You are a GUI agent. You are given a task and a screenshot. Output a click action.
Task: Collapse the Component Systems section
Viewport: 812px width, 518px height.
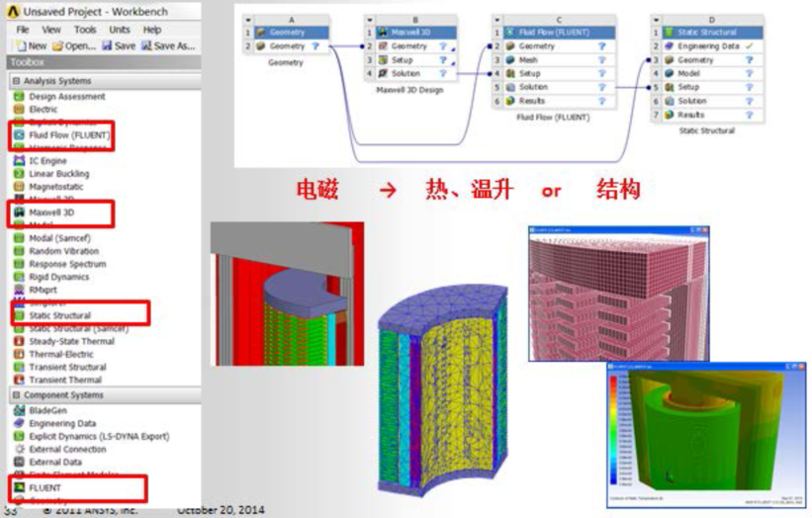16,395
